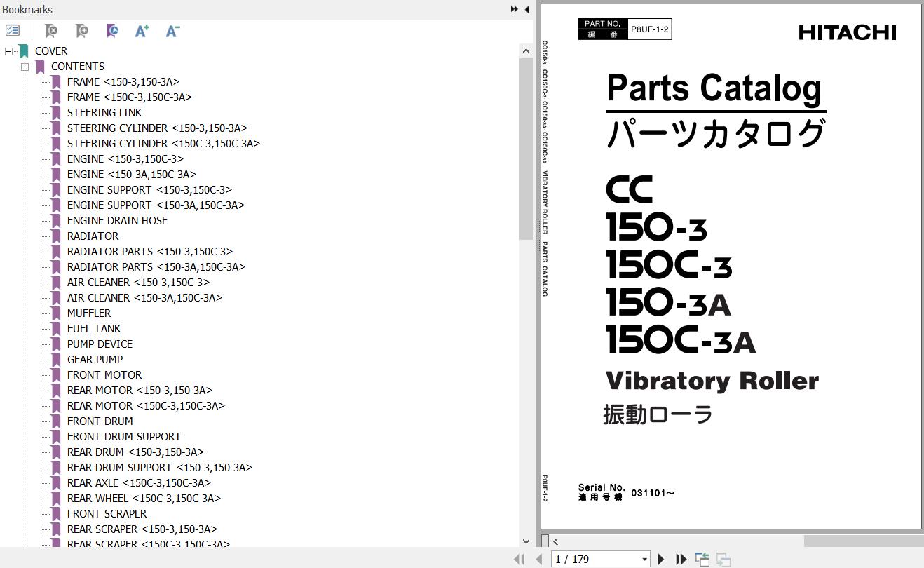Click the delete bookmark icon

tap(51, 31)
